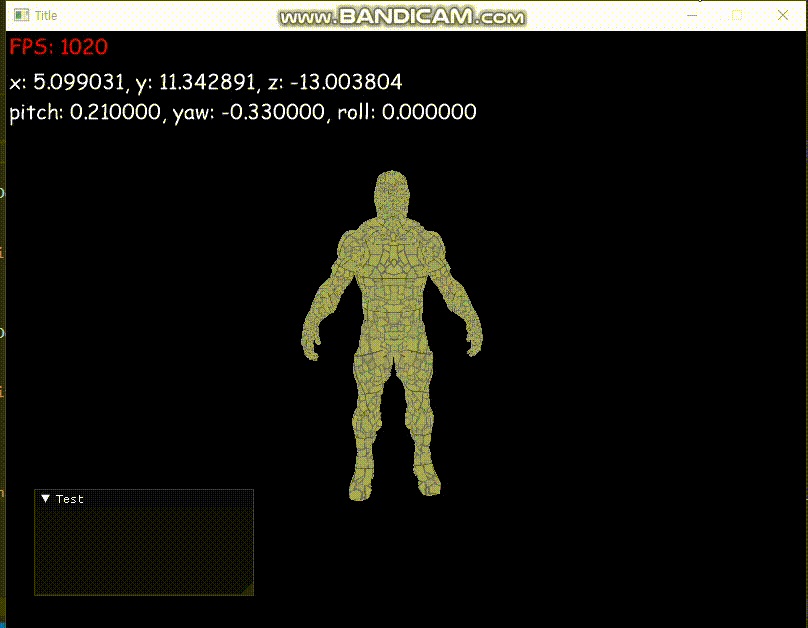Click the x, y, z coordinates readout

pos(206,82)
